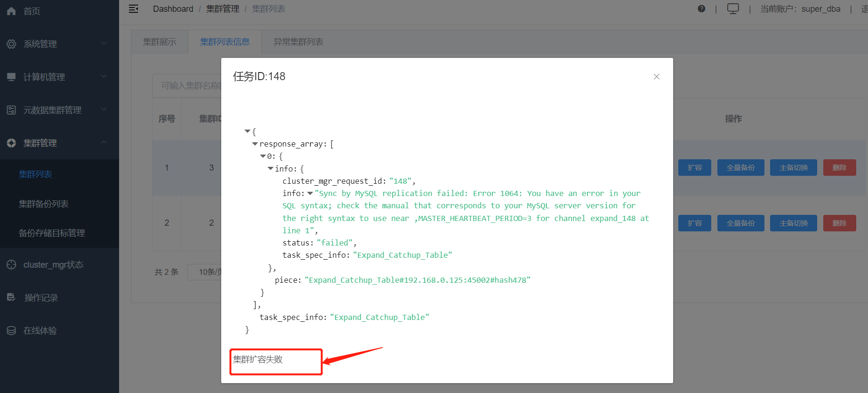This screenshot has width=868, height=393.
Task: Collapse the JSON array item 0
Action: (x=263, y=156)
